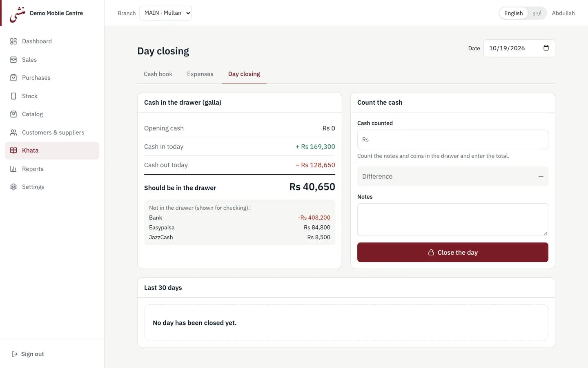Click the Reports chart icon
This screenshot has height=368, width=588.
(13, 169)
